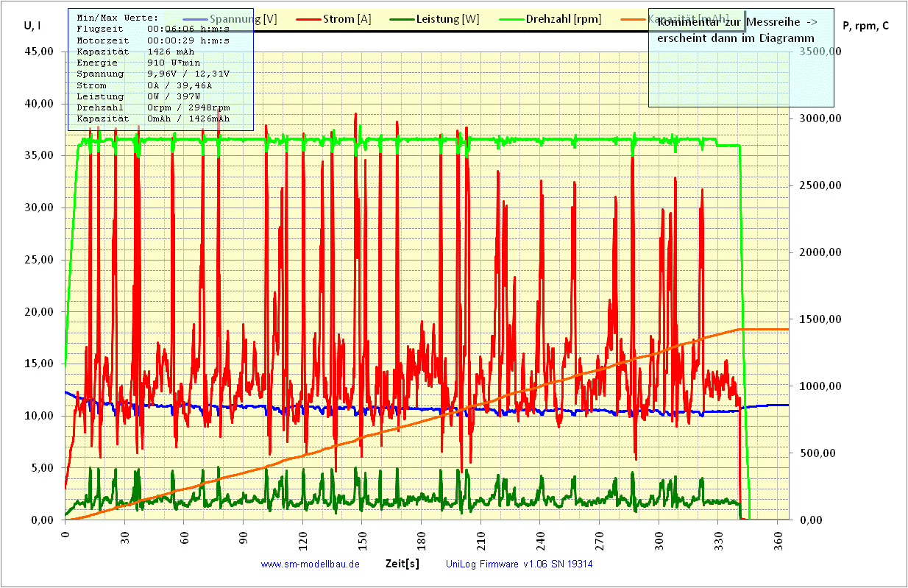Click the left axis label 25,00
Viewport: 908px width, 588px height.
[x=39, y=260]
